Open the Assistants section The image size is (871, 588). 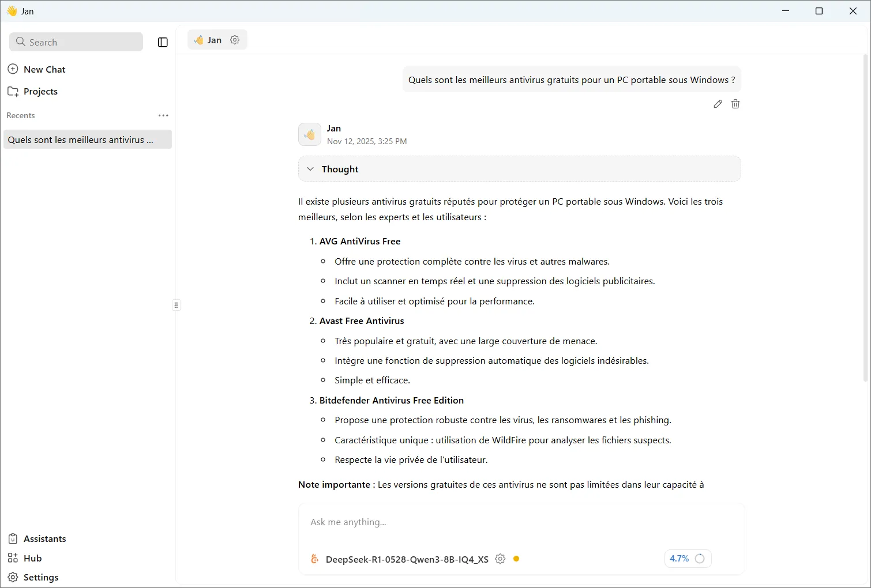point(44,538)
